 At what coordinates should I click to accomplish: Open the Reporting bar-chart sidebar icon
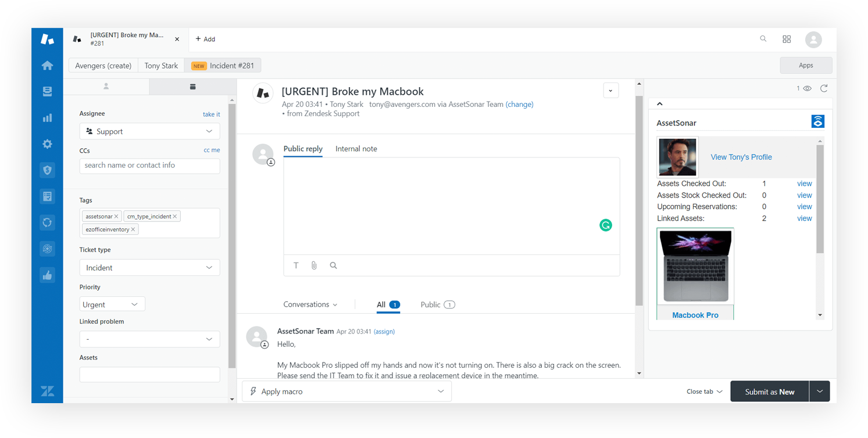(47, 117)
